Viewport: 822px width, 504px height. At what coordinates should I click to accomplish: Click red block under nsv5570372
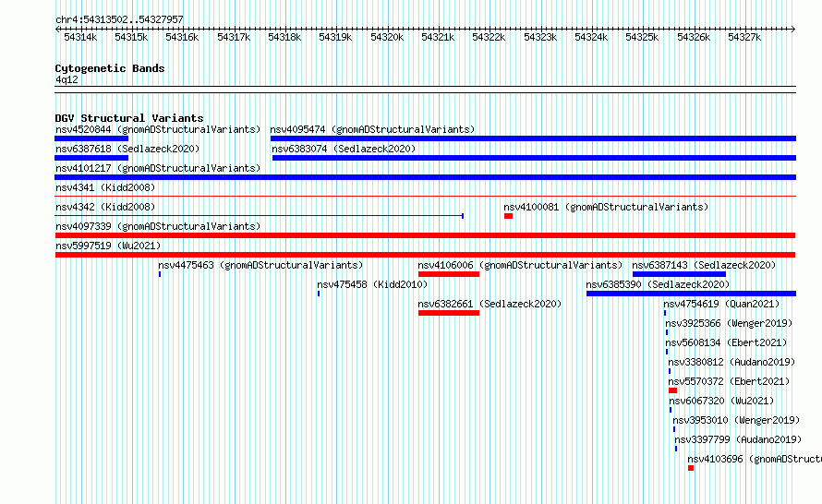click(673, 390)
